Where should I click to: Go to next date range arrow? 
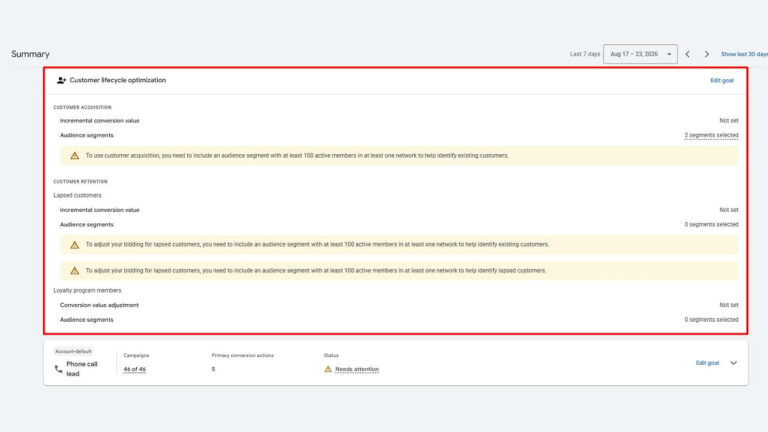(706, 54)
